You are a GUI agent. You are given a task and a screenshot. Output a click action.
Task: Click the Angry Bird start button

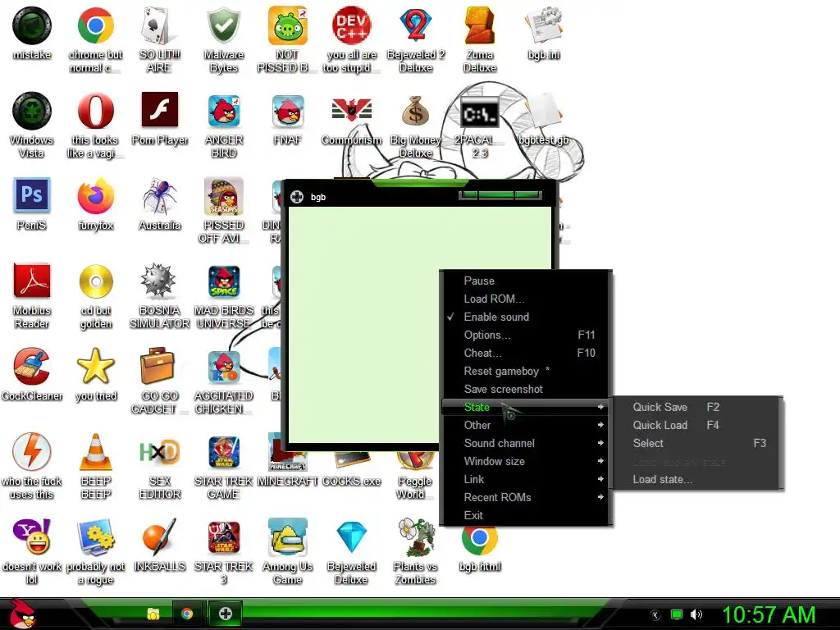pyautogui.click(x=21, y=614)
